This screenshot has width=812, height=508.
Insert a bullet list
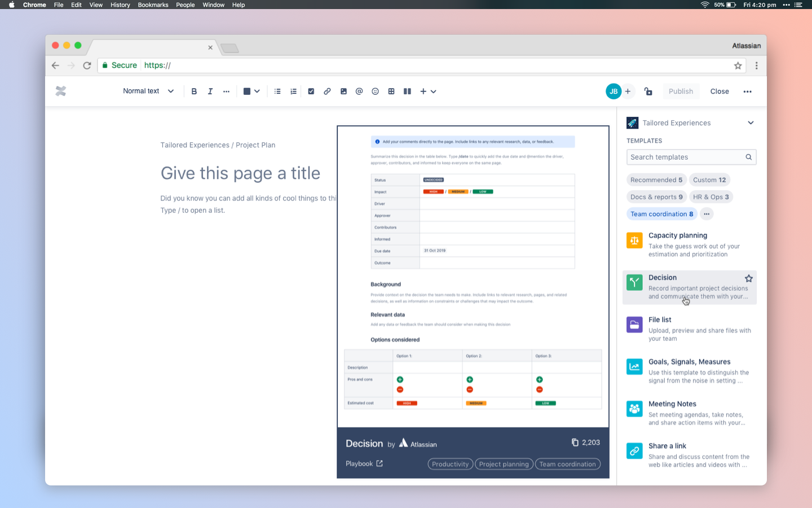point(277,91)
